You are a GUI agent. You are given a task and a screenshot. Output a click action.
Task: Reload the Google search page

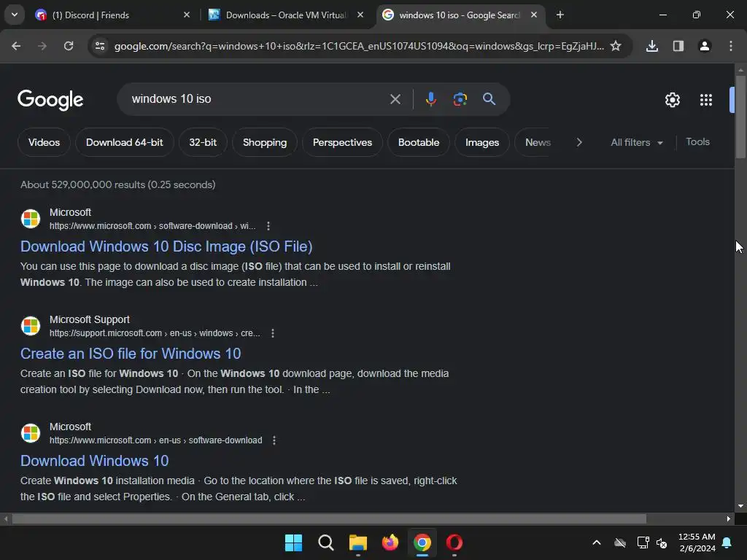(69, 46)
